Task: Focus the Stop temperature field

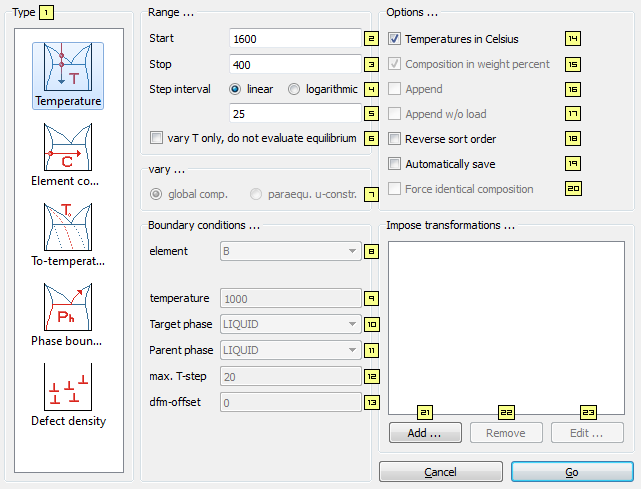Action: point(294,64)
